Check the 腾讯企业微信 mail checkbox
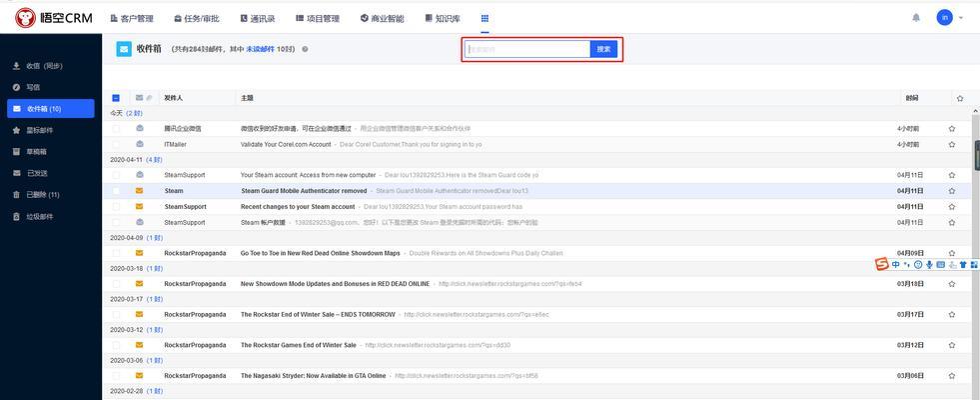The height and width of the screenshot is (400, 980). [116, 128]
